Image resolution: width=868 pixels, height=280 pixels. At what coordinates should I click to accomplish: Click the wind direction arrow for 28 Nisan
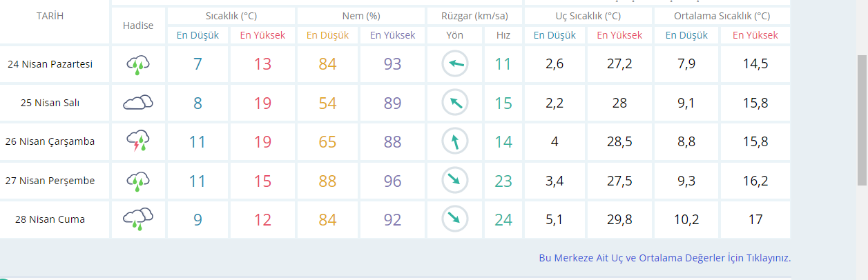(455, 219)
